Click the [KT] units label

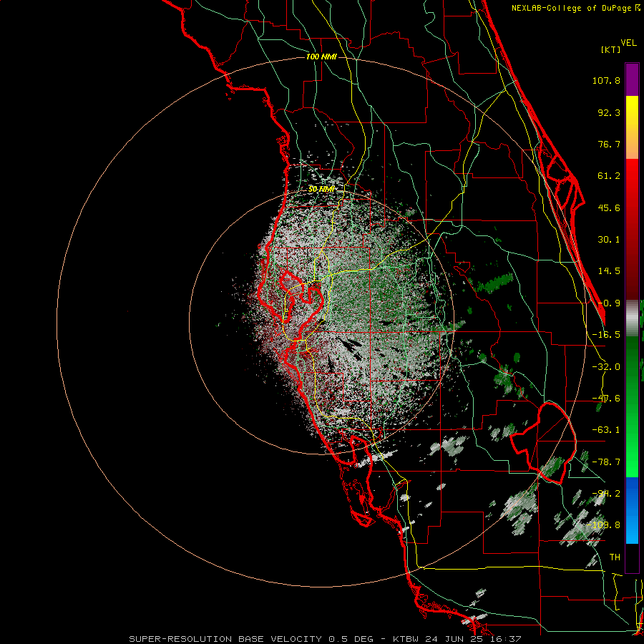pos(611,49)
